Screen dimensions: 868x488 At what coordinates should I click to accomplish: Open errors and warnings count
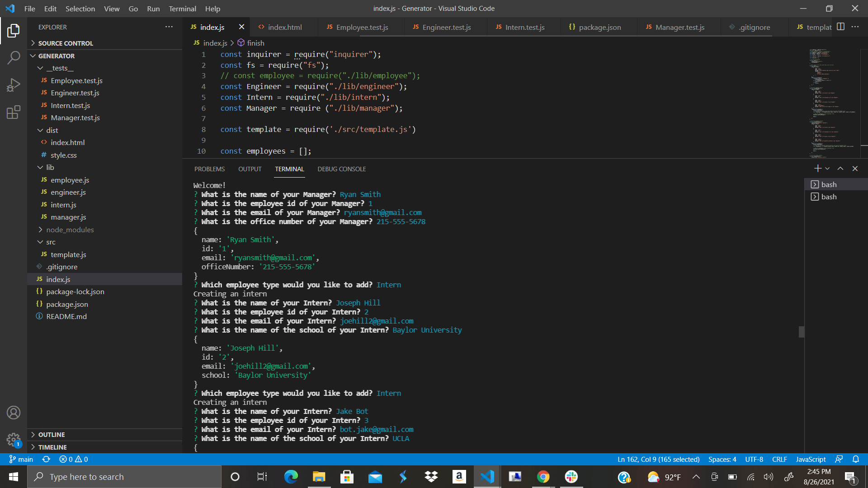coord(74,459)
